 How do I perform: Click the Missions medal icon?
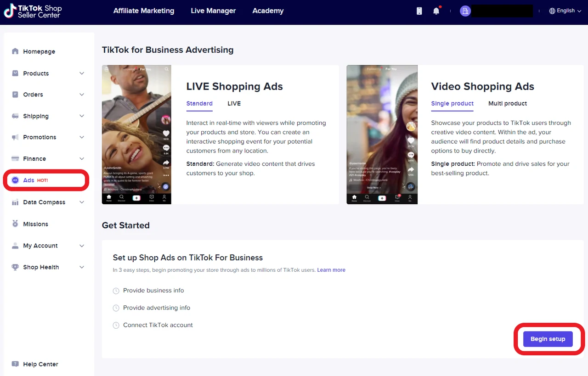tap(15, 224)
